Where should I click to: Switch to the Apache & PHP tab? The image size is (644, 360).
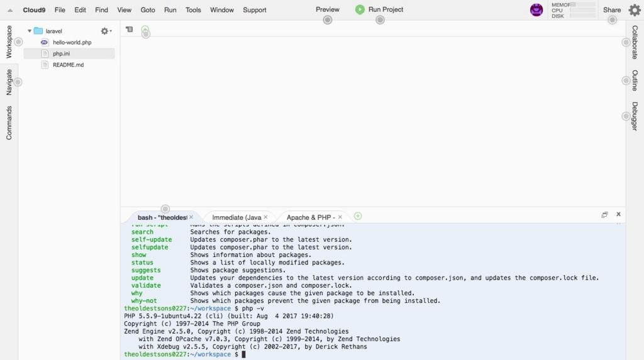point(311,217)
